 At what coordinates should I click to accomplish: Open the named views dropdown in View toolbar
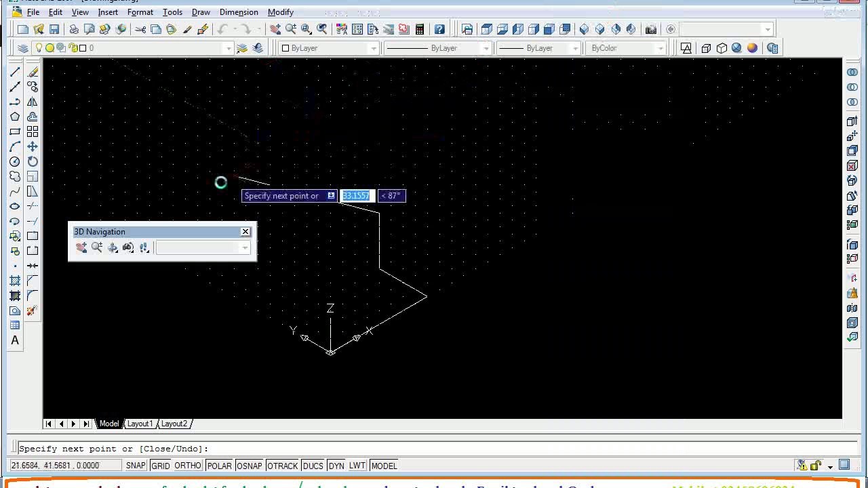coord(767,29)
